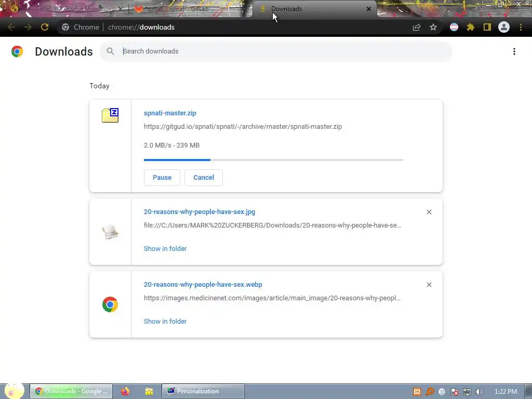The height and width of the screenshot is (399, 532).
Task: Click the gitgud.io spnati-master.zip source URL
Action: (x=243, y=127)
